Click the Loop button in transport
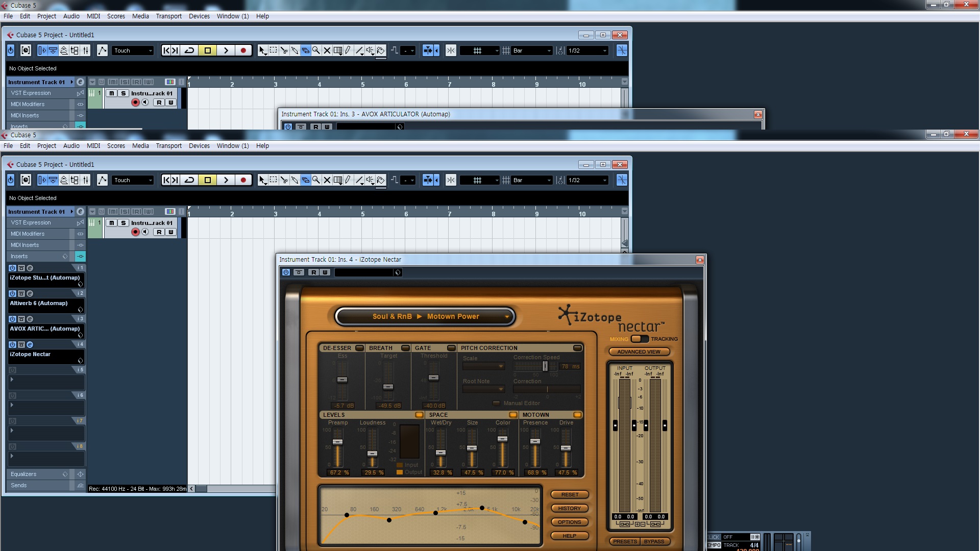This screenshot has width=980, height=551. (x=190, y=180)
